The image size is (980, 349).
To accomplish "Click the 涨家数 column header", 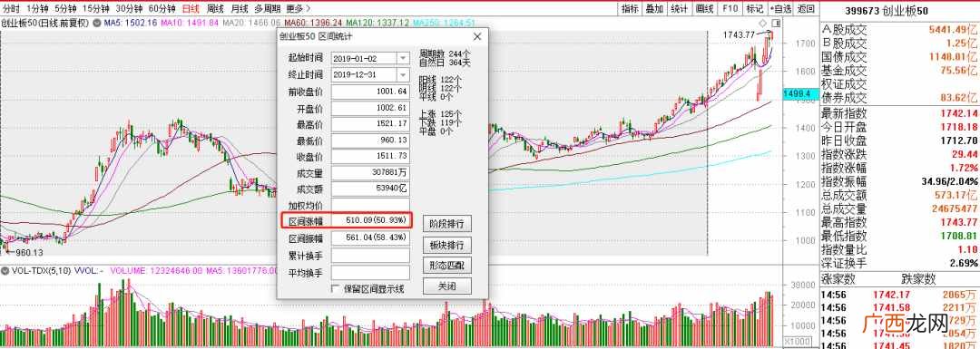I will (838, 278).
